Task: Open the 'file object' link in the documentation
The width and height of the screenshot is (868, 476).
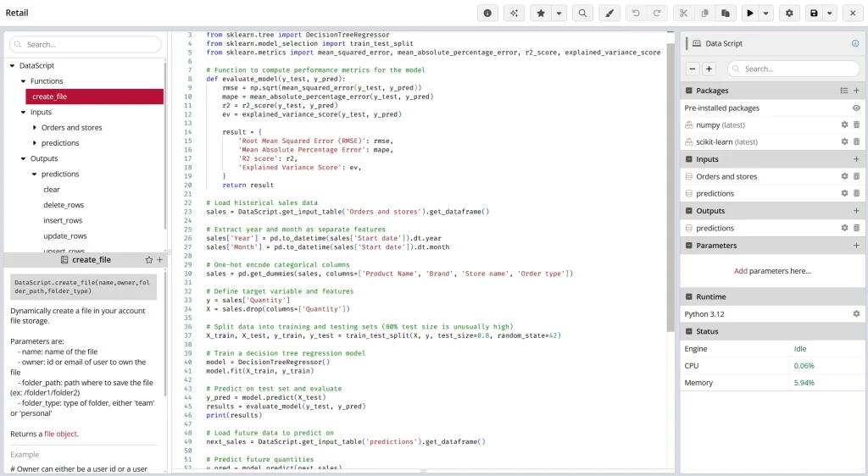Action: click(x=61, y=434)
